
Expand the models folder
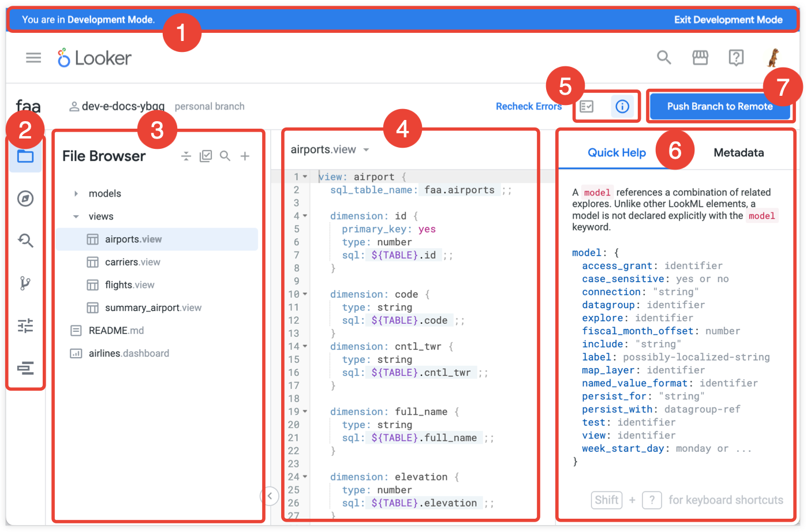(76, 194)
